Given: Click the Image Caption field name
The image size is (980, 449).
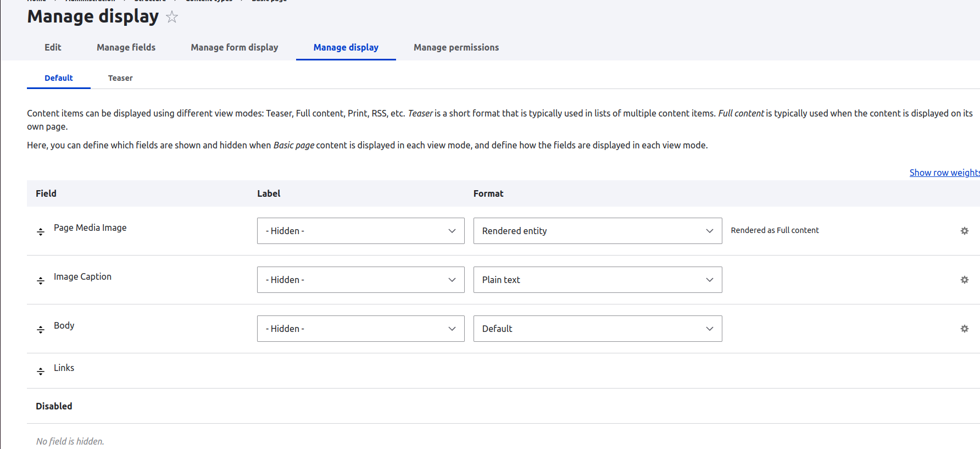Looking at the screenshot, I should pos(82,276).
